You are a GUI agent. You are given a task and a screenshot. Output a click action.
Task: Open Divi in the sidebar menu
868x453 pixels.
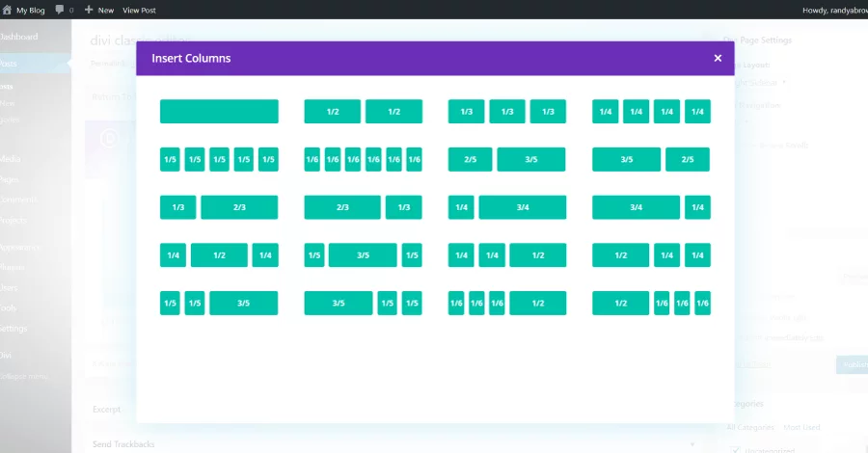6,355
